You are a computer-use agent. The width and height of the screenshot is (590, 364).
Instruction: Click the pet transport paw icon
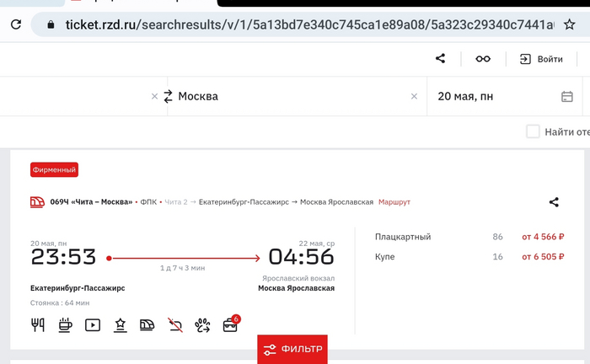tap(202, 325)
